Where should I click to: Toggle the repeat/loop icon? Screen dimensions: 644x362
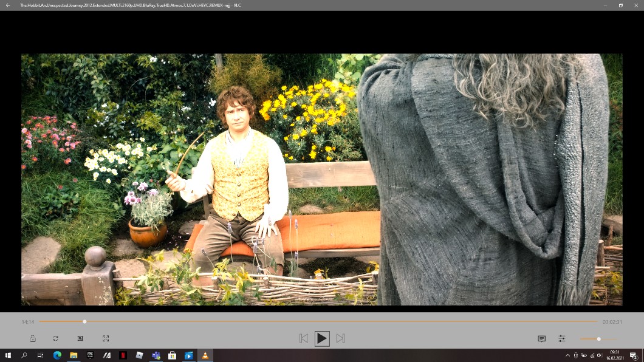click(x=56, y=338)
